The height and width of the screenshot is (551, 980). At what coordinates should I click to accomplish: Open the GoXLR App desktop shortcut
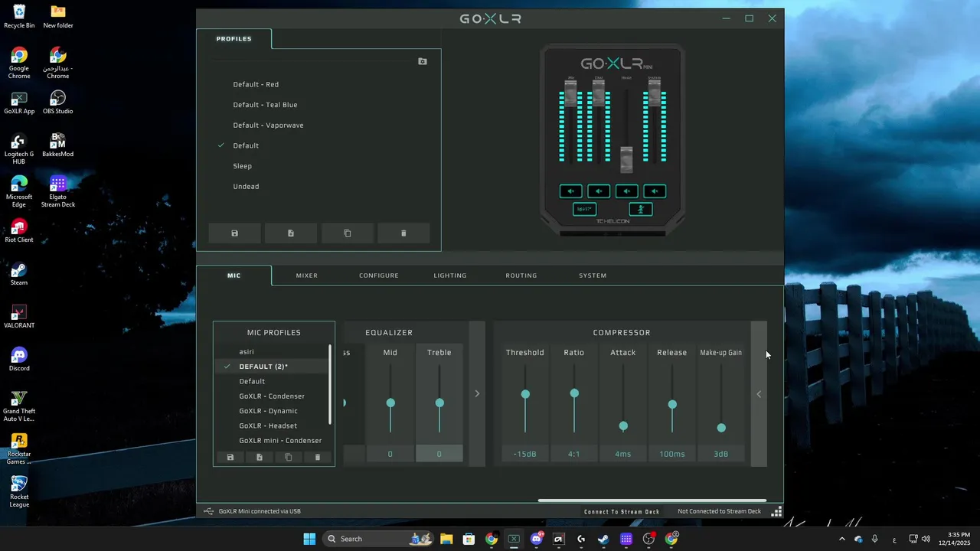pos(19,103)
